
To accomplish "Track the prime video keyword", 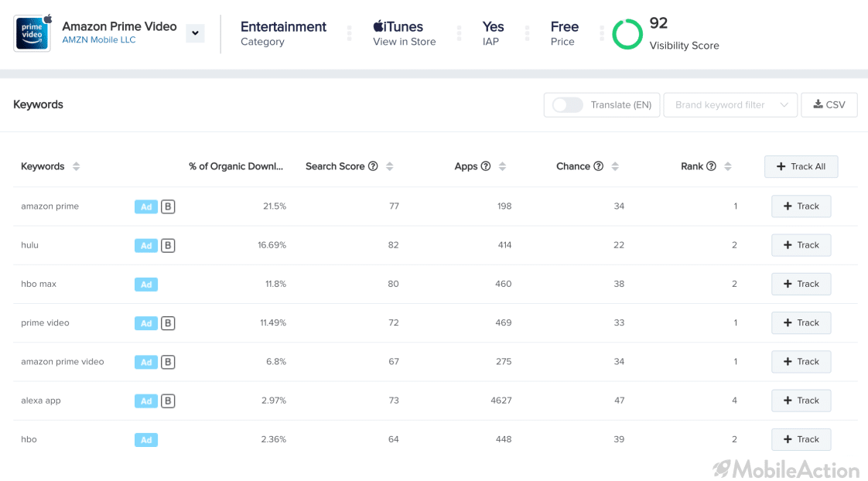I will (801, 322).
